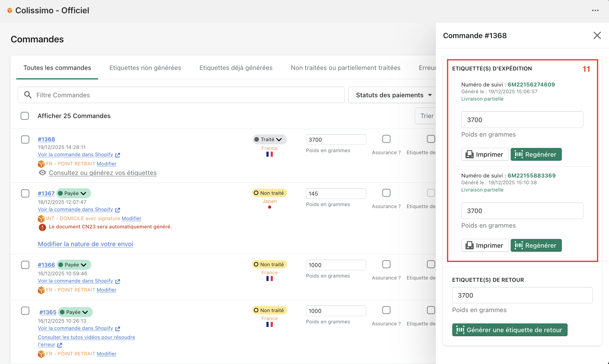Expand the Traité status dropdown on #1368
The height and width of the screenshot is (364, 609).
tap(269, 139)
